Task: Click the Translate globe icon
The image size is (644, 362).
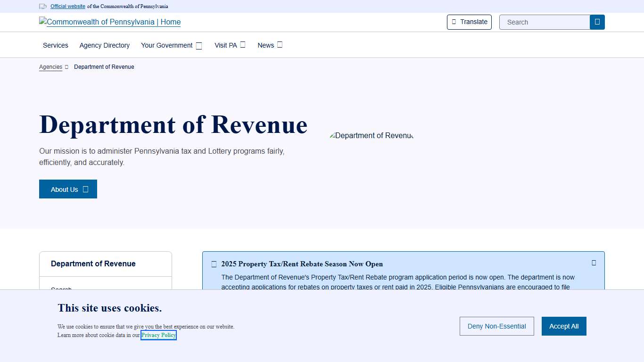Action: point(454,22)
